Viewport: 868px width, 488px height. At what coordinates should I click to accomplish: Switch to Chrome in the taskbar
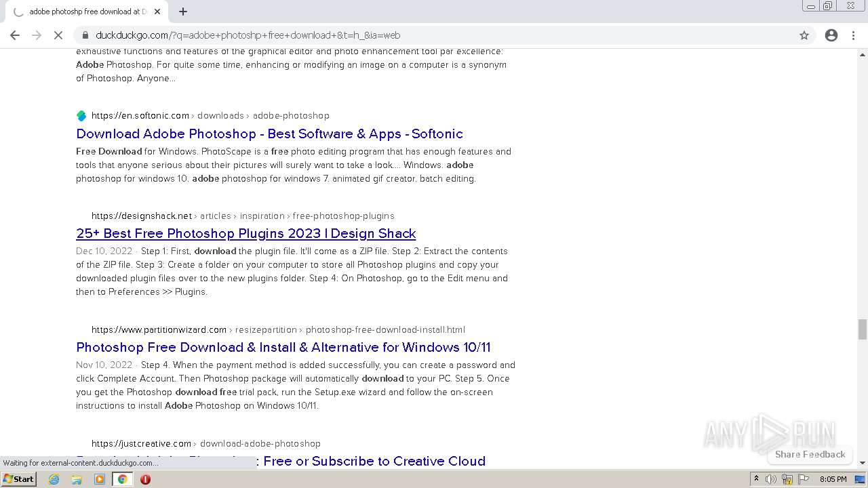[x=123, y=479]
